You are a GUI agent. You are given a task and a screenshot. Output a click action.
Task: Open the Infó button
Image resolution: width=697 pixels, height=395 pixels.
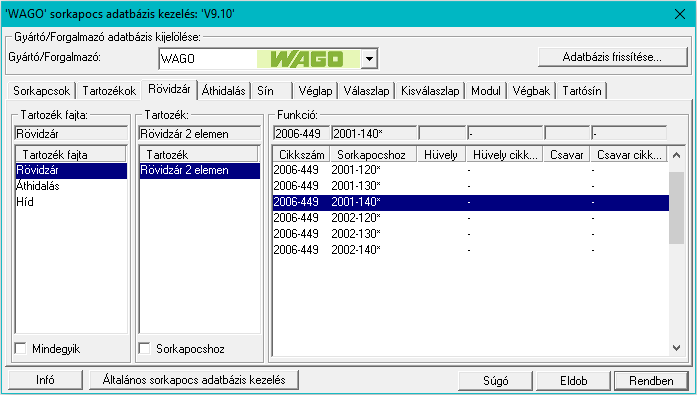(45, 380)
